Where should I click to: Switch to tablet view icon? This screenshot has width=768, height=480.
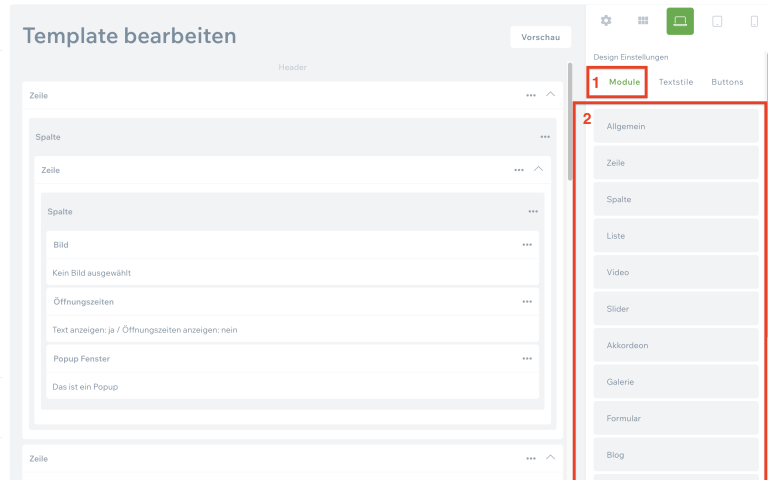point(717,20)
